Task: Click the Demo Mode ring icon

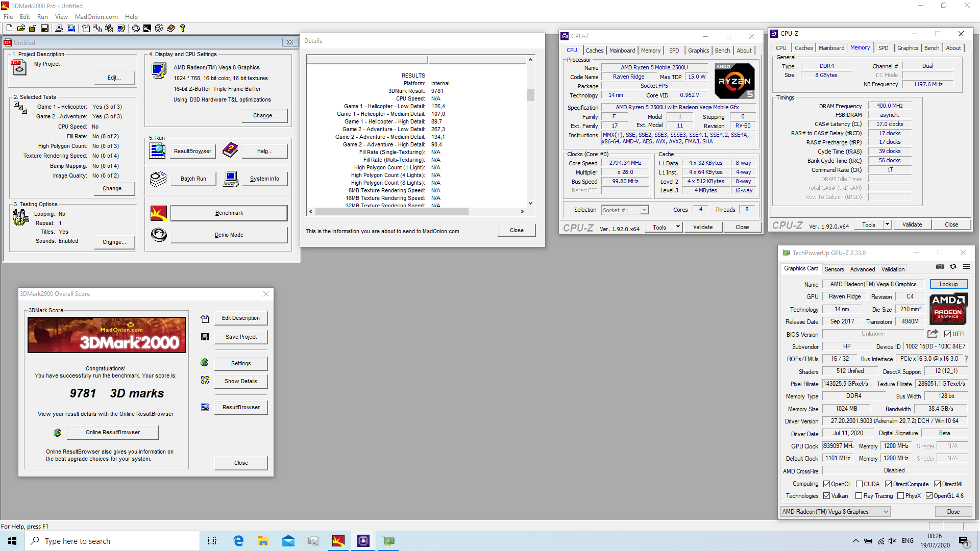Action: tap(159, 235)
